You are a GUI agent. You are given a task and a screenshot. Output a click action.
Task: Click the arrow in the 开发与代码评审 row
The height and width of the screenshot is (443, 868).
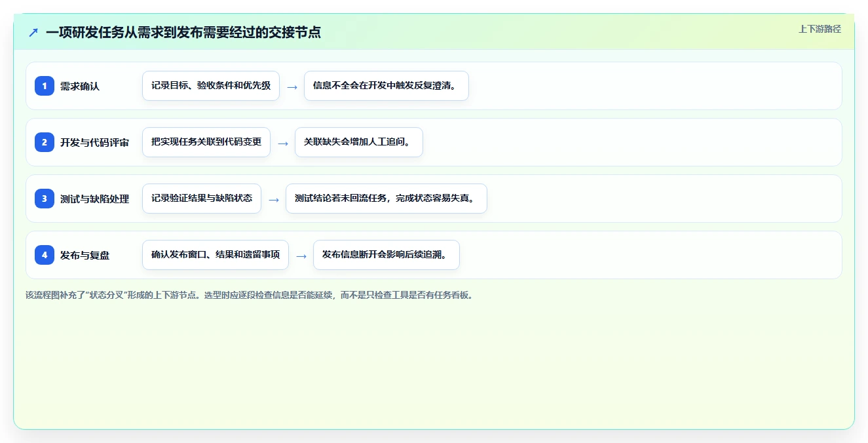[283, 143]
